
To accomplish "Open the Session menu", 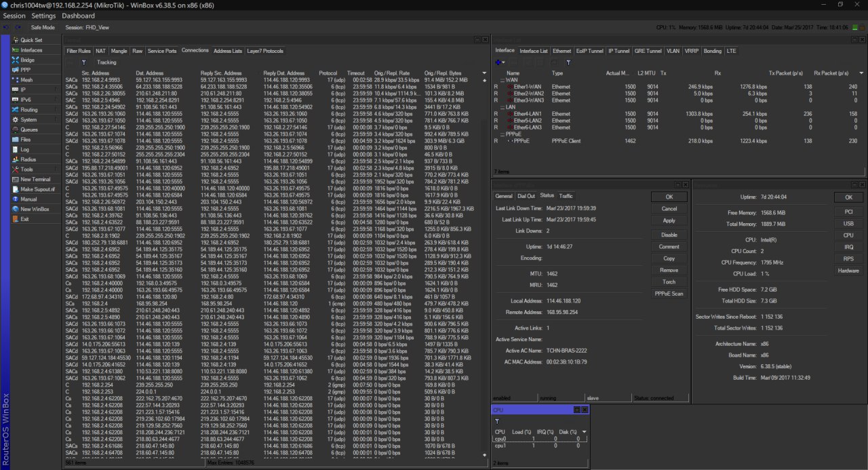I will tap(14, 16).
